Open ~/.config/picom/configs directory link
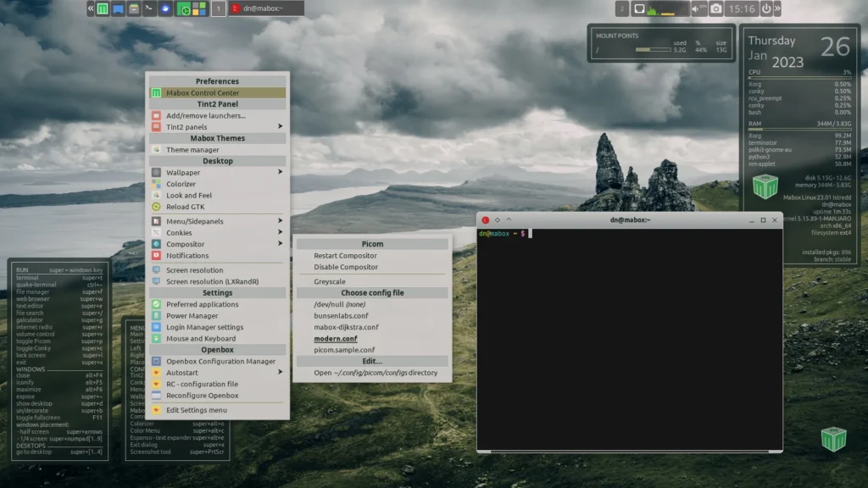 372,373
